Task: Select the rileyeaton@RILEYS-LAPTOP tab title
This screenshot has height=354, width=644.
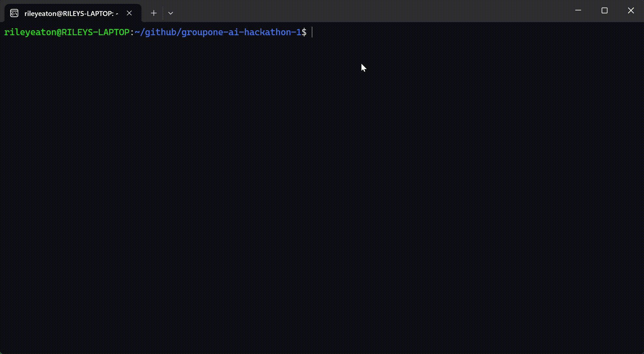Action: [x=69, y=13]
